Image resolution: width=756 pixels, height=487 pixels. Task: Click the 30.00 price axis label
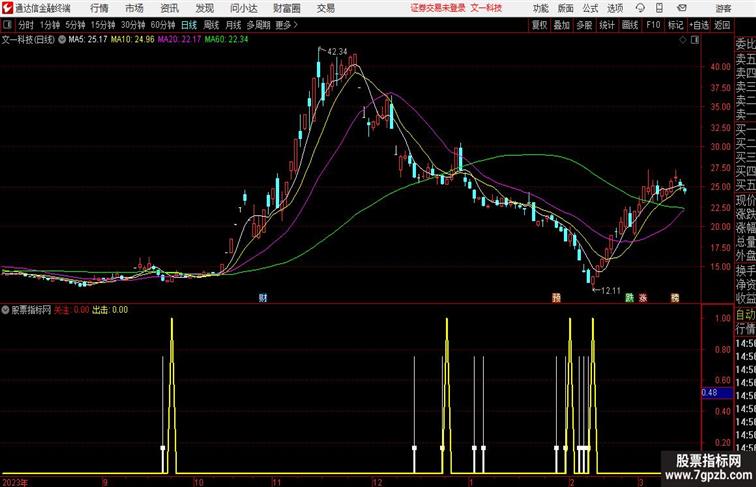pos(720,147)
